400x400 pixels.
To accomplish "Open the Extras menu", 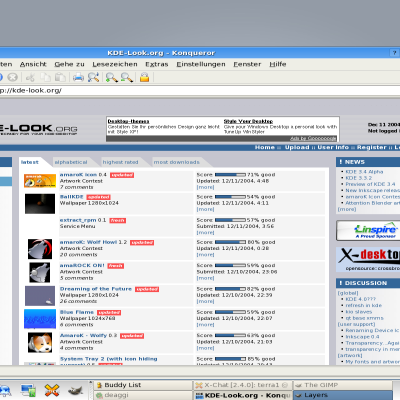I will click(157, 64).
